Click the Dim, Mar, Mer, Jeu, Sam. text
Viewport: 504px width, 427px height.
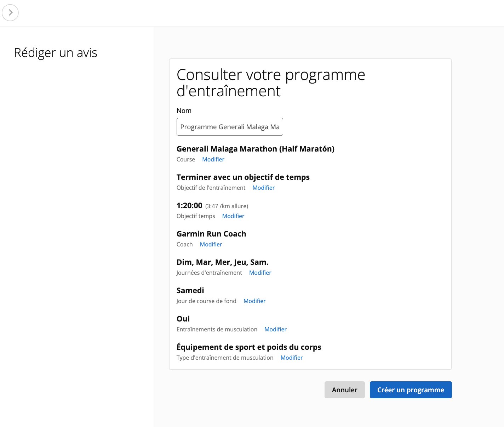pos(223,262)
